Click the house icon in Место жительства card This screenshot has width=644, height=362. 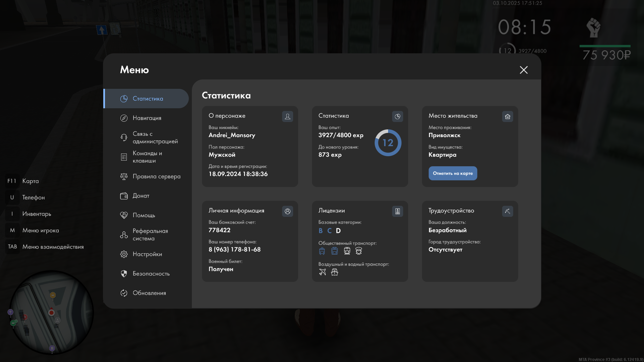pos(507,116)
